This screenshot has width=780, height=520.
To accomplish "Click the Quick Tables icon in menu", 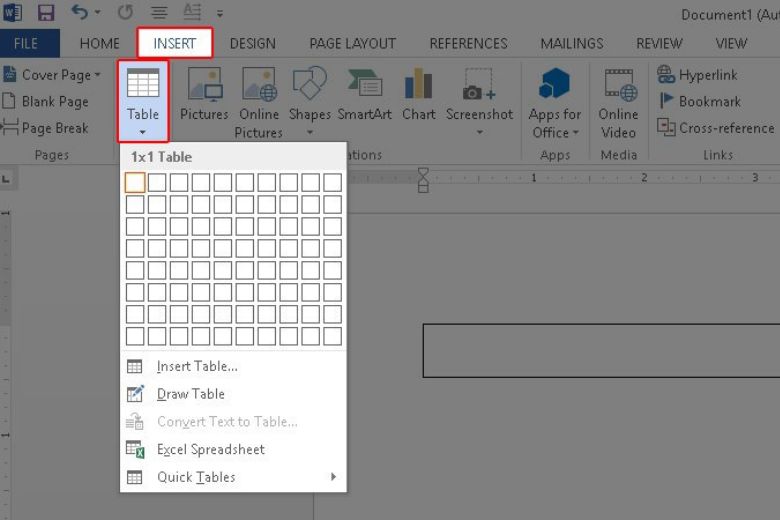I will (x=134, y=478).
